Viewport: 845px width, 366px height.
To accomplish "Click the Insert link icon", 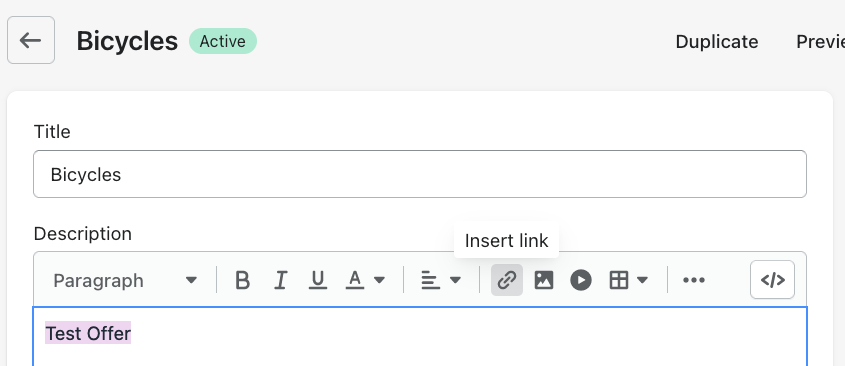I will [x=507, y=280].
